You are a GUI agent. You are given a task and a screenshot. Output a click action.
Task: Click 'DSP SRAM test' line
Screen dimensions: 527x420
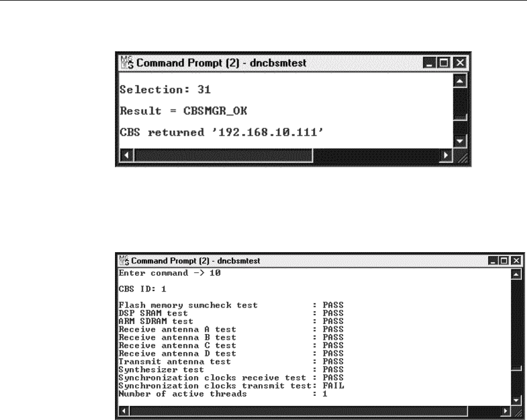[231, 313]
